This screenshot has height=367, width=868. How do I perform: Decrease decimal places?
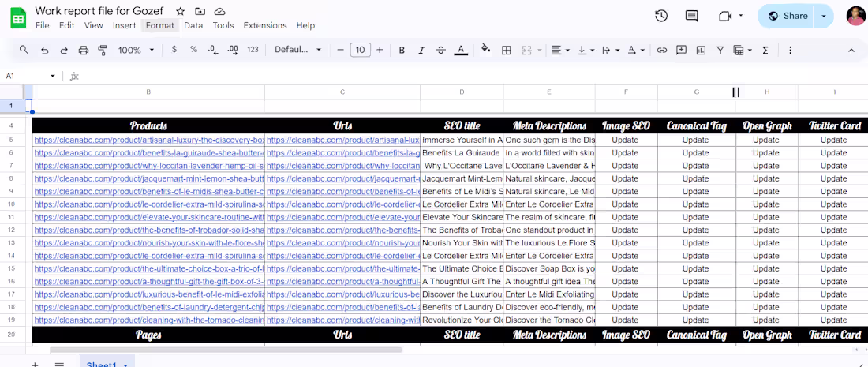212,50
